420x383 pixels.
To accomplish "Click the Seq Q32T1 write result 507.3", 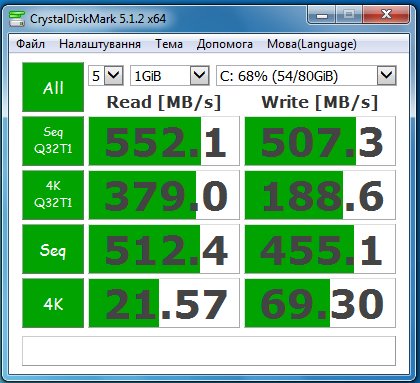I will tap(320, 141).
